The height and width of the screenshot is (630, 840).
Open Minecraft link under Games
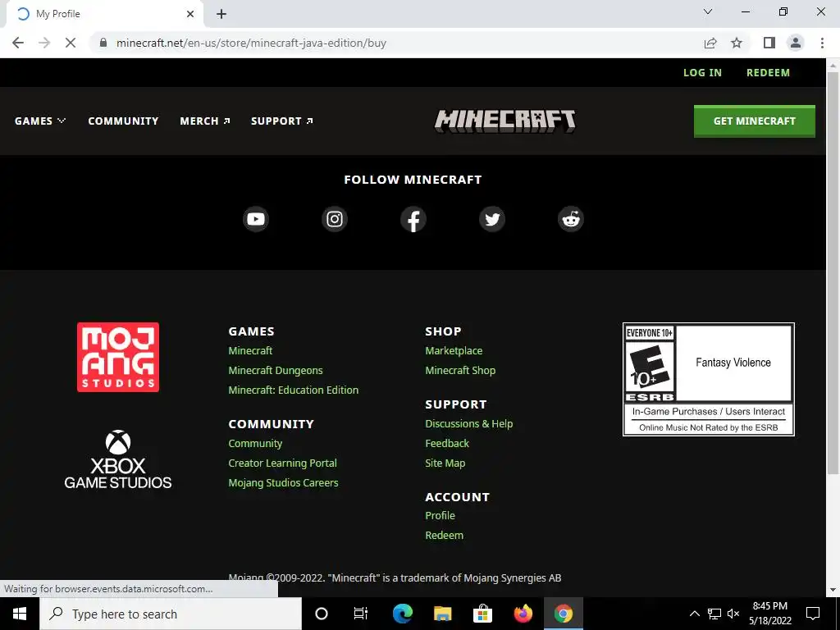(250, 351)
